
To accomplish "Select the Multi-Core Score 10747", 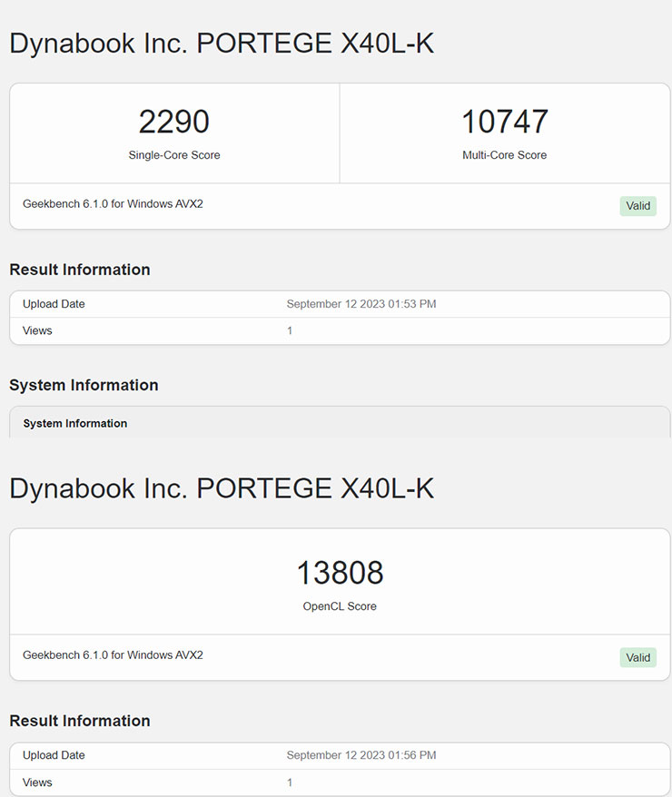I will [506, 122].
